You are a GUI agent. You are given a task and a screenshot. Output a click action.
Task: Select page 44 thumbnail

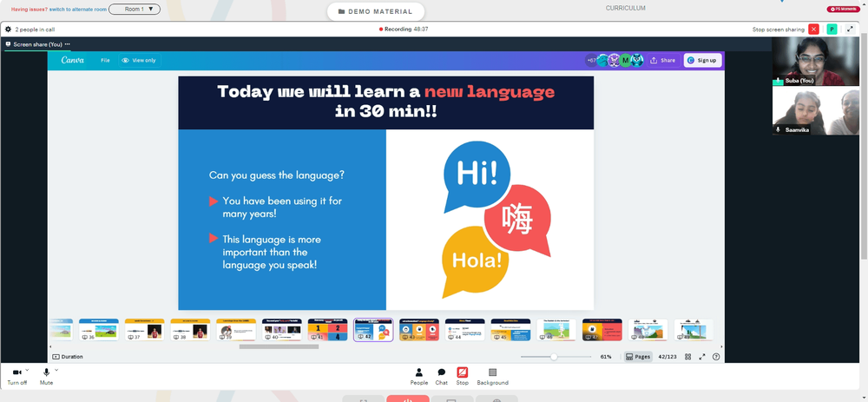pyautogui.click(x=465, y=329)
